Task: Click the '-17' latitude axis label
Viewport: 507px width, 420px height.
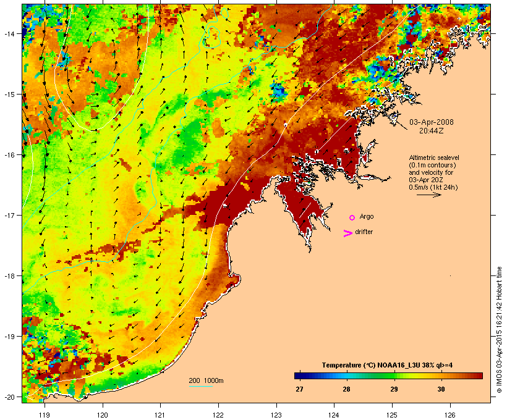Action: [x=9, y=215]
